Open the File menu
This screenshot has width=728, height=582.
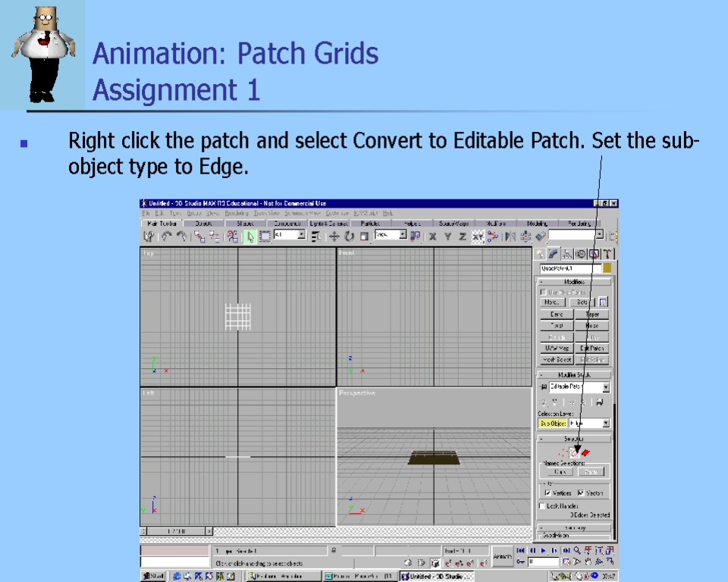[x=146, y=214]
